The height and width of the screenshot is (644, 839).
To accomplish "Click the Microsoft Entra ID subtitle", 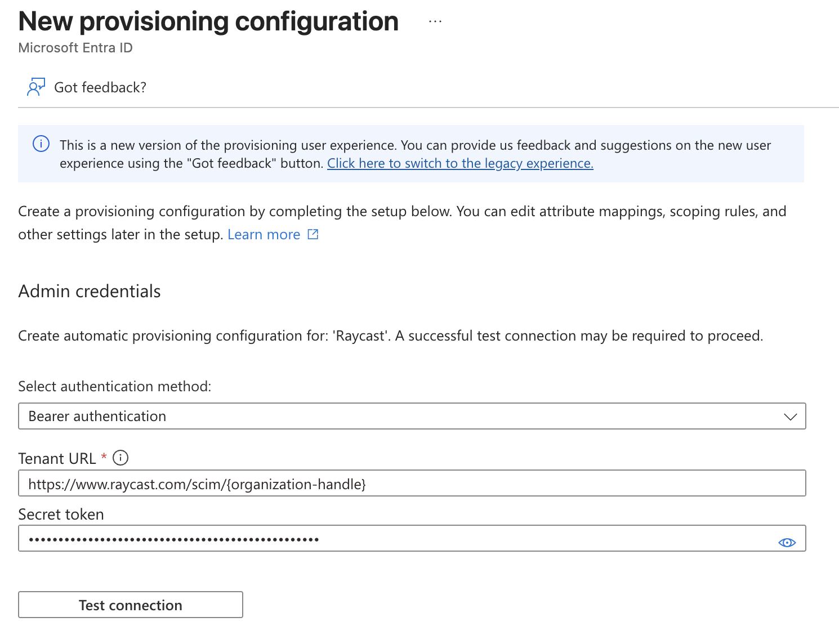I will [x=75, y=48].
